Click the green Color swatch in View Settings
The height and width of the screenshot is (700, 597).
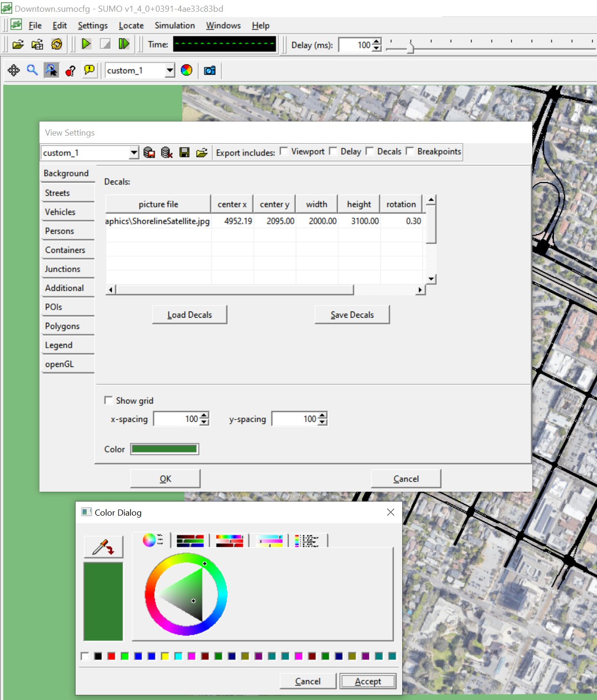click(164, 449)
